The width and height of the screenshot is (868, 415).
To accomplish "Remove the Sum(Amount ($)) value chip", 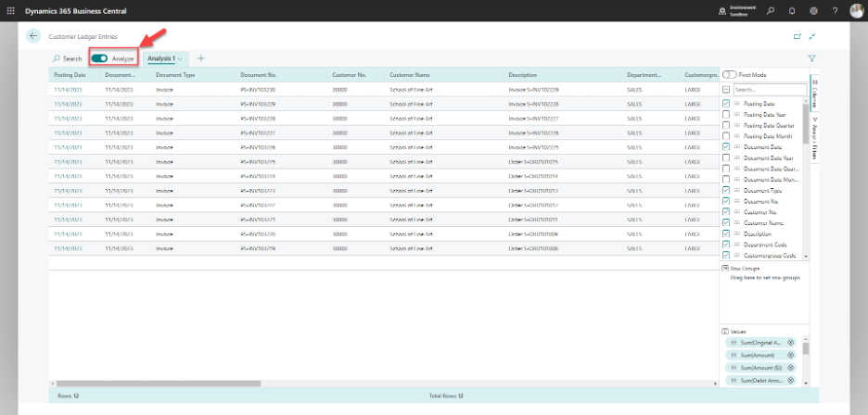I will (x=790, y=368).
